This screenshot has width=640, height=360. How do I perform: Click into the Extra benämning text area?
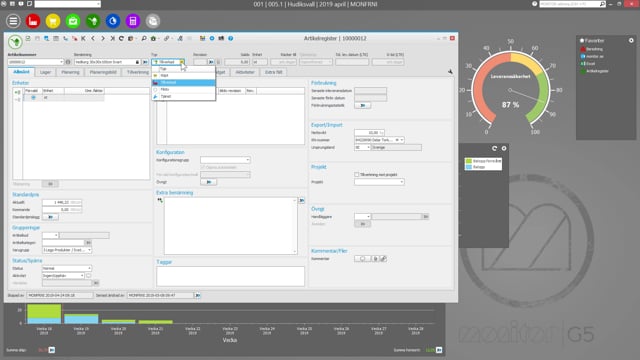coord(231,226)
